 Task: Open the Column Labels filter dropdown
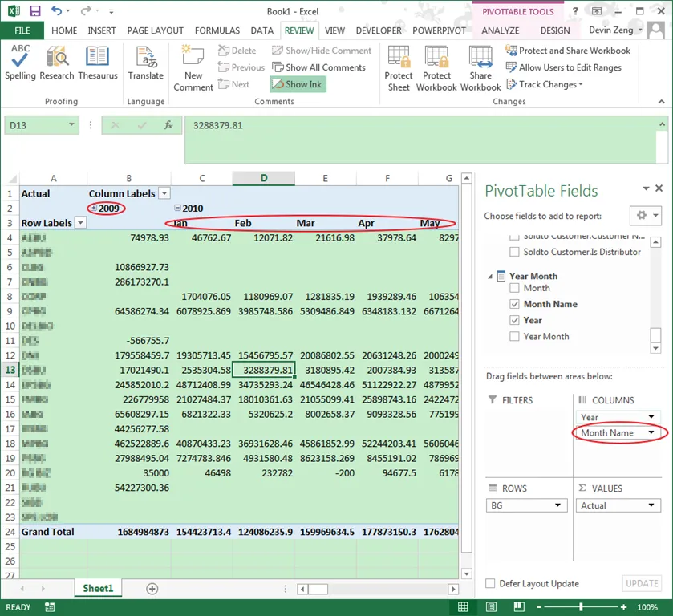164,193
